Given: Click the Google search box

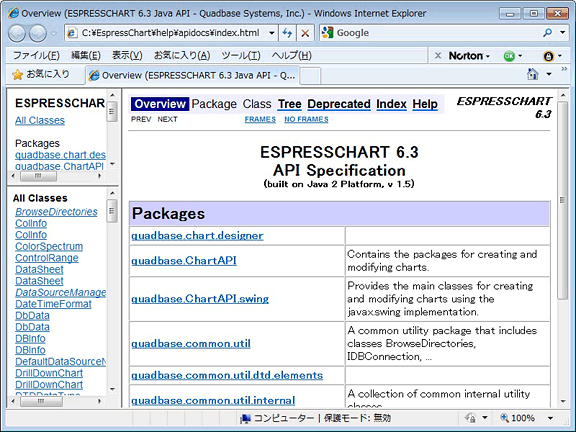Looking at the screenshot, I should [437, 33].
